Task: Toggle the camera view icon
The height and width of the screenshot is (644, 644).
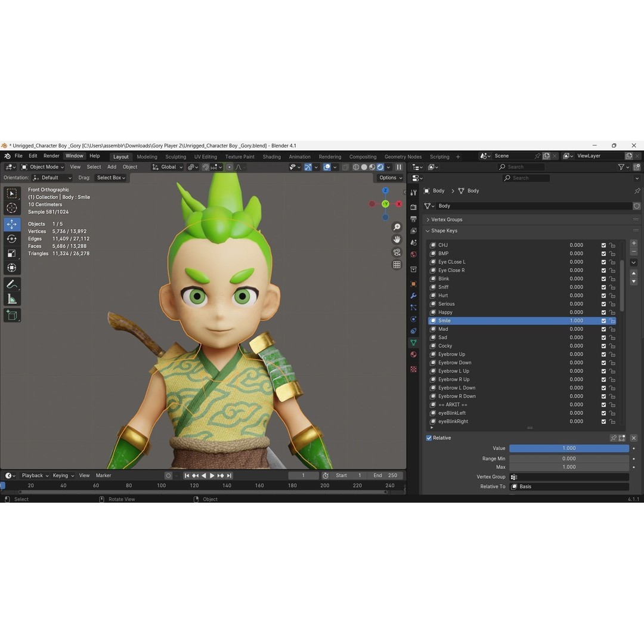Action: coord(397,252)
